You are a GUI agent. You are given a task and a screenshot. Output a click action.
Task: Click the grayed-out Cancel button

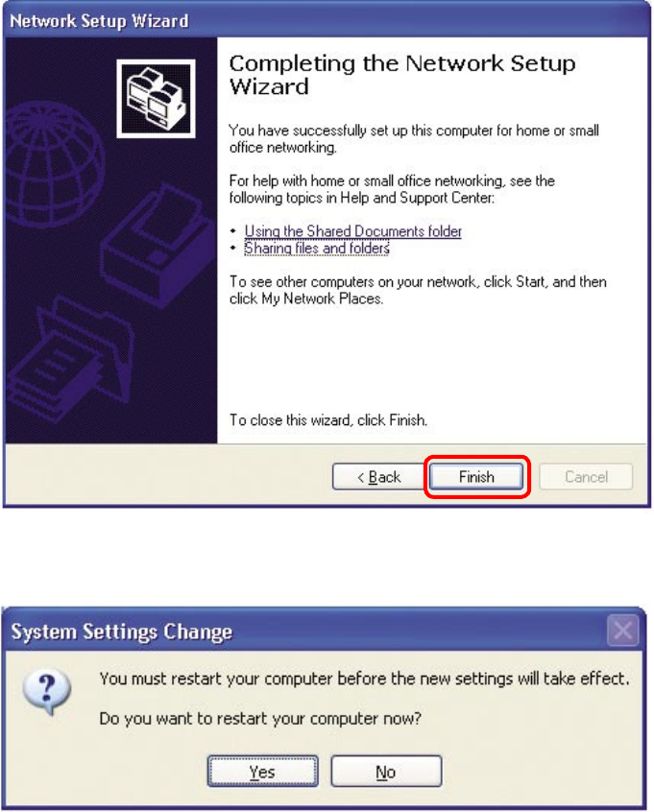pos(586,476)
